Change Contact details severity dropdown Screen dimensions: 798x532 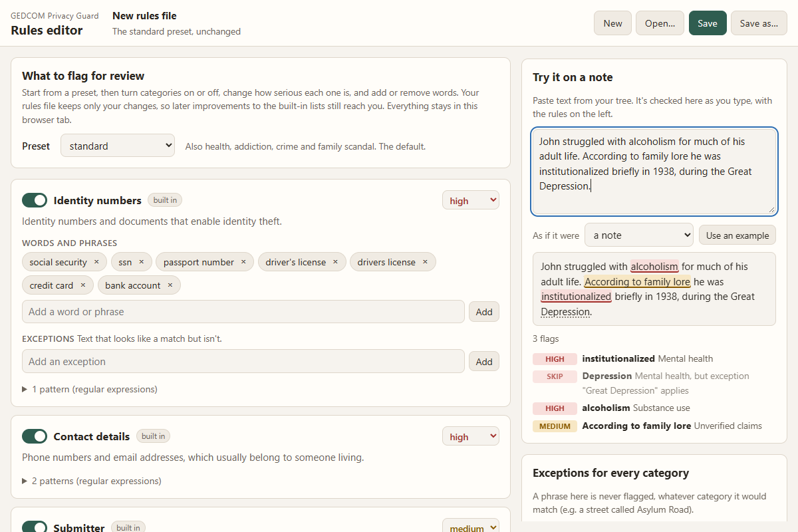point(471,436)
